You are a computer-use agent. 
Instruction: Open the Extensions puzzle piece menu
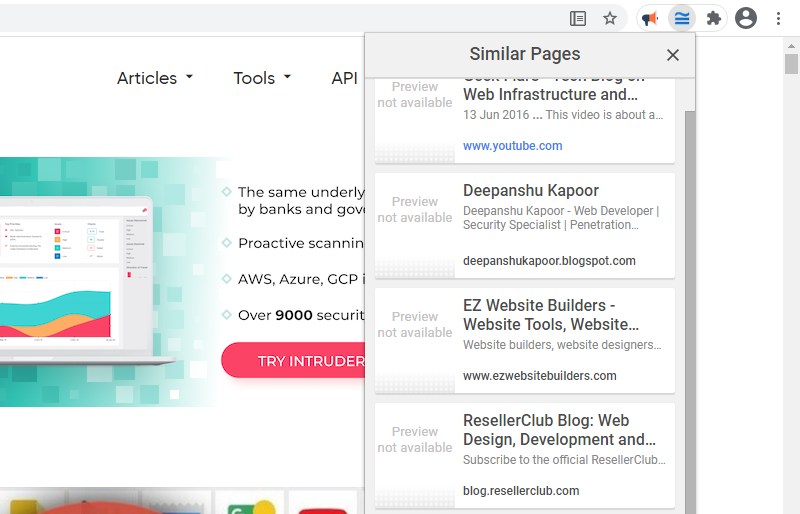point(713,19)
